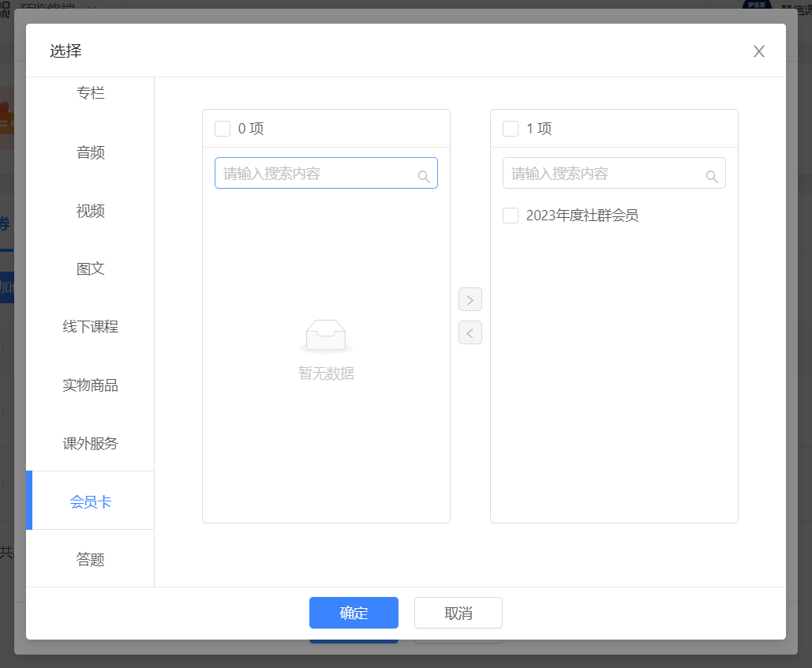Image resolution: width=812 pixels, height=668 pixels.
Task: Click the move-right arrow transfer button
Action: point(470,300)
